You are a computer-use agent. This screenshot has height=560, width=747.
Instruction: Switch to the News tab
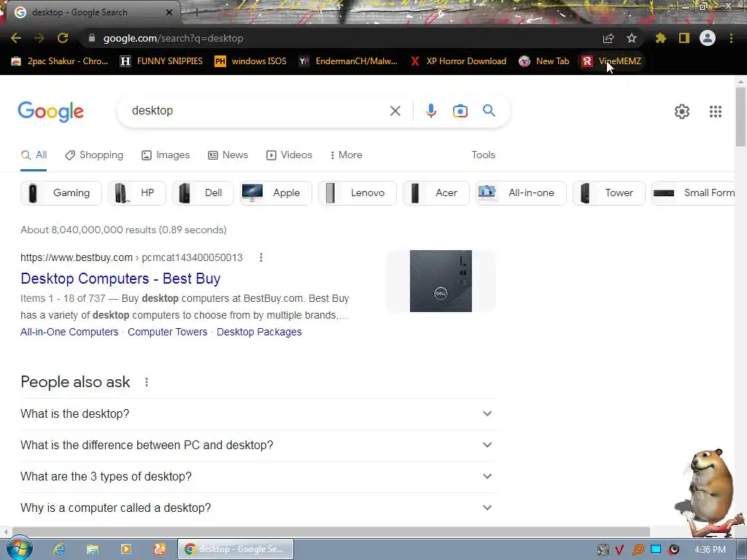[x=228, y=155]
